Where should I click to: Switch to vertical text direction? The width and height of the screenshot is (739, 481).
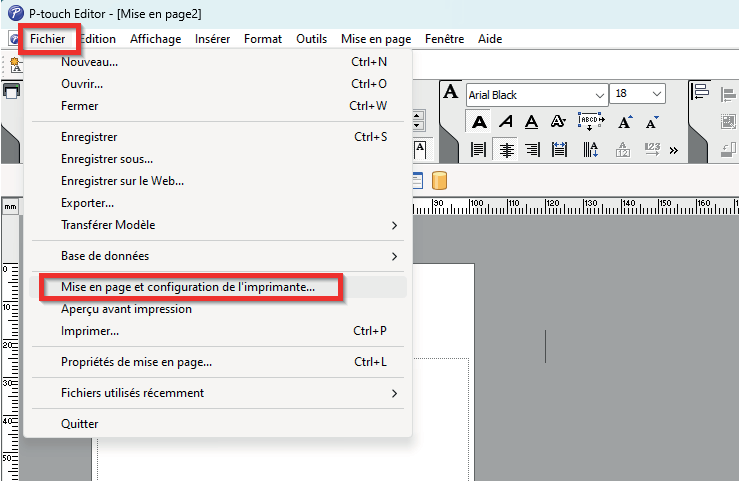[591, 150]
